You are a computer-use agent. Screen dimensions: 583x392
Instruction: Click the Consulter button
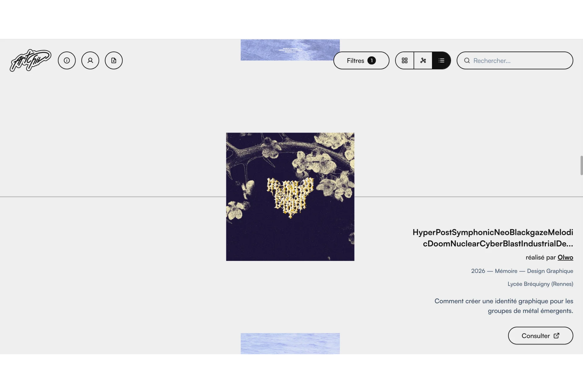click(540, 336)
